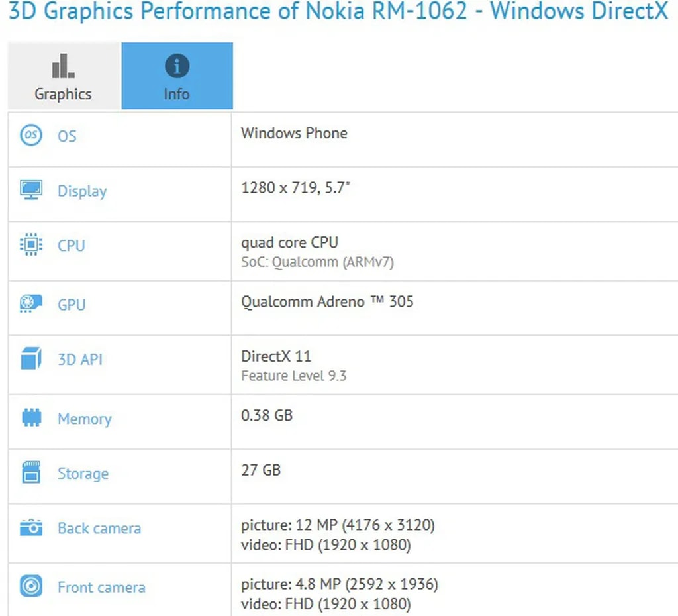Click the Front camera lens icon
This screenshot has width=678, height=616.
click(x=31, y=586)
